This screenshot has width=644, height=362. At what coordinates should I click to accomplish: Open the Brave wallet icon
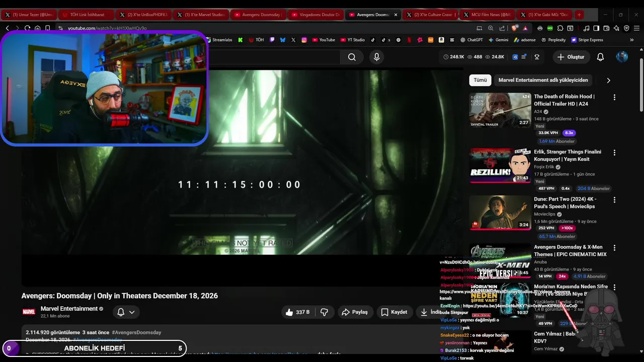[x=606, y=28]
